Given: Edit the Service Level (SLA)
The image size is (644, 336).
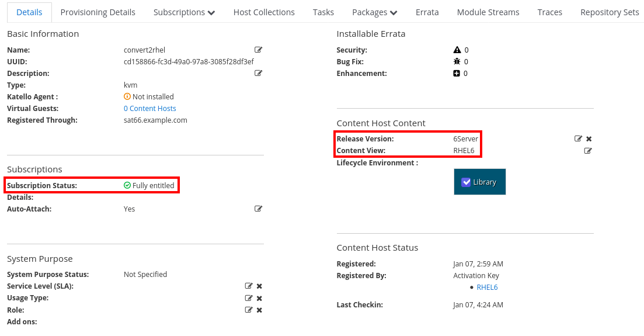Looking at the screenshot, I should [249, 286].
